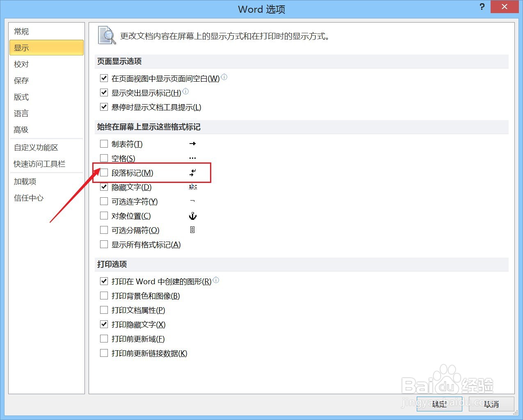Switch to the 高级 settings section
The height and width of the screenshot is (420, 523).
pyautogui.click(x=21, y=130)
